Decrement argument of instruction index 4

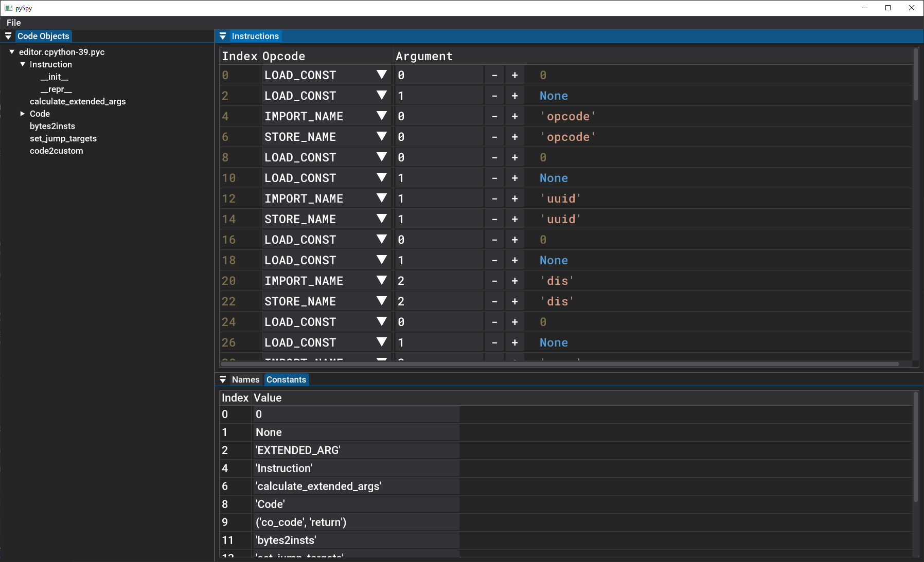(x=494, y=116)
